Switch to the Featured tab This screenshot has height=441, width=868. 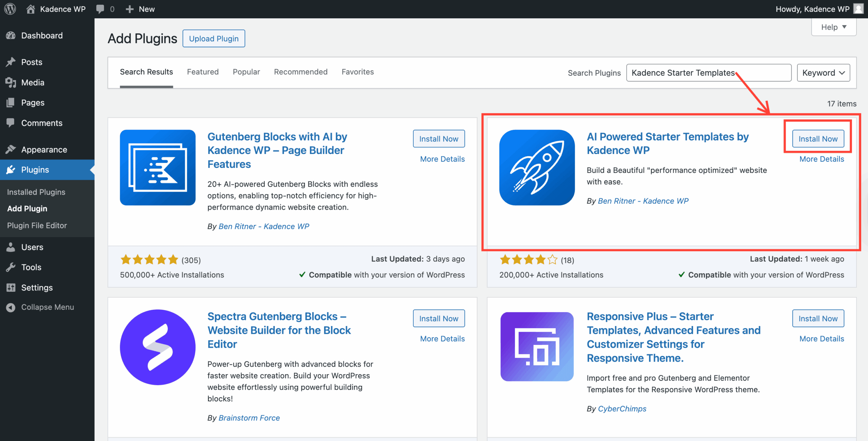tap(202, 72)
